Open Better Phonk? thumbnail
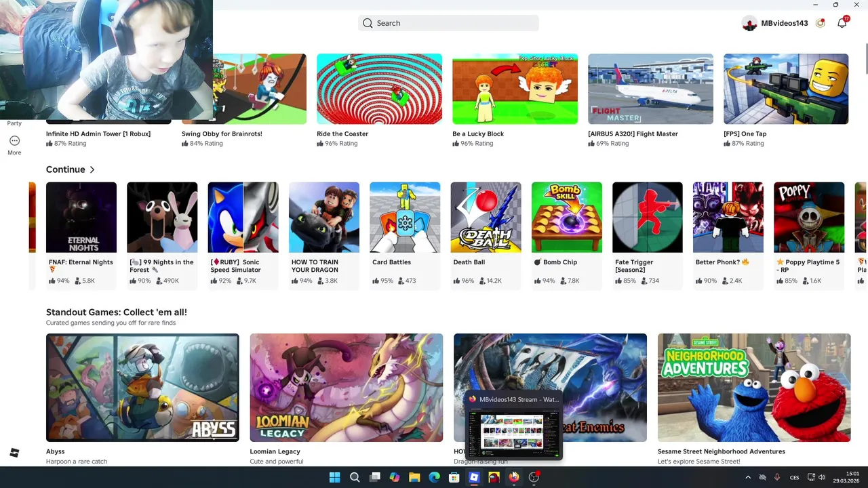This screenshot has width=868, height=488. [728, 218]
